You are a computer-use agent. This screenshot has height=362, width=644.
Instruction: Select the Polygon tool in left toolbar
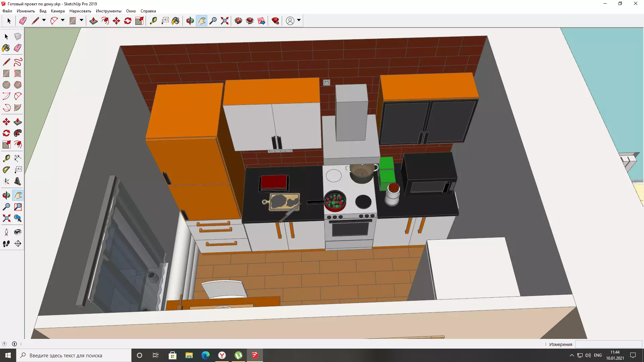point(18,85)
